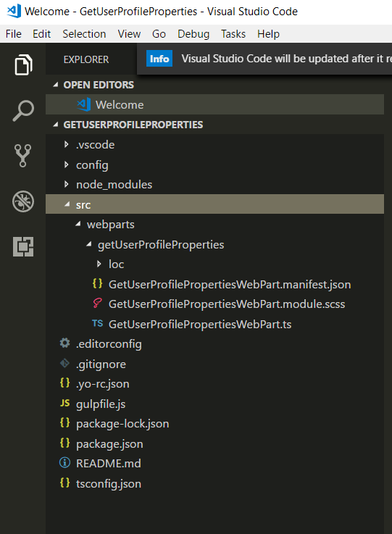
Task: Open the Tasks menu
Action: (x=233, y=34)
